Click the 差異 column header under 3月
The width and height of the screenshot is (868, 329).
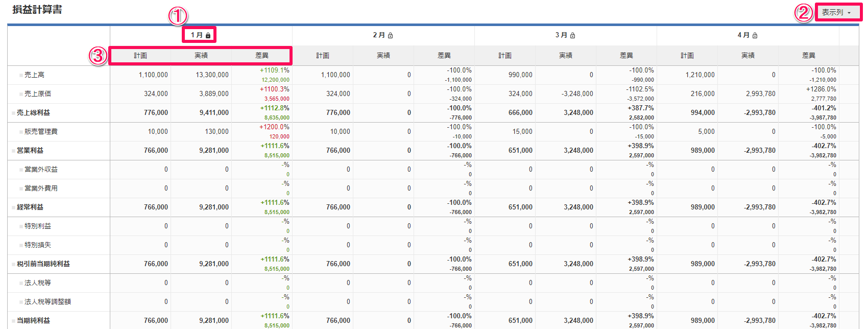click(x=626, y=56)
